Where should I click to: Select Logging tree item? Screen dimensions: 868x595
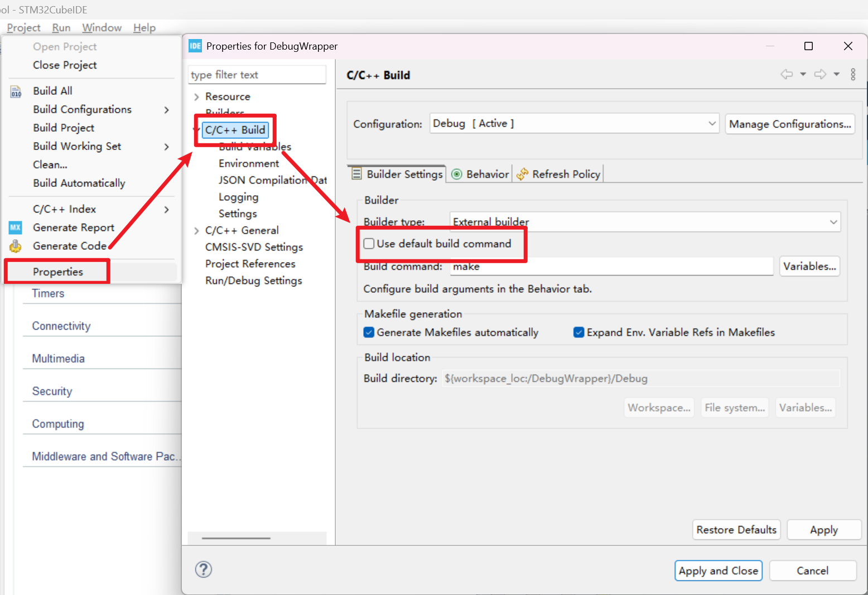(x=239, y=197)
